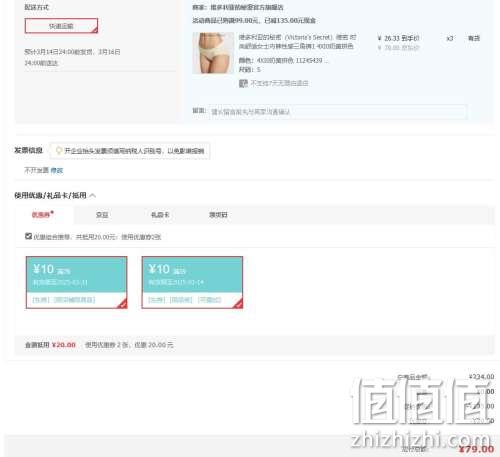Deselect the second ¥10 coupon card
Screen dimensions: 500x457
[x=192, y=282]
